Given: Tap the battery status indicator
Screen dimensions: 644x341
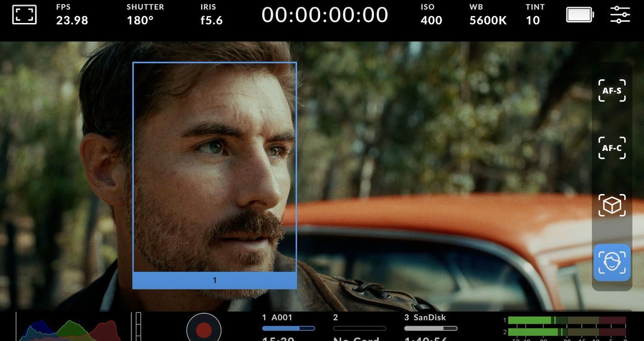Looking at the screenshot, I should [x=580, y=15].
